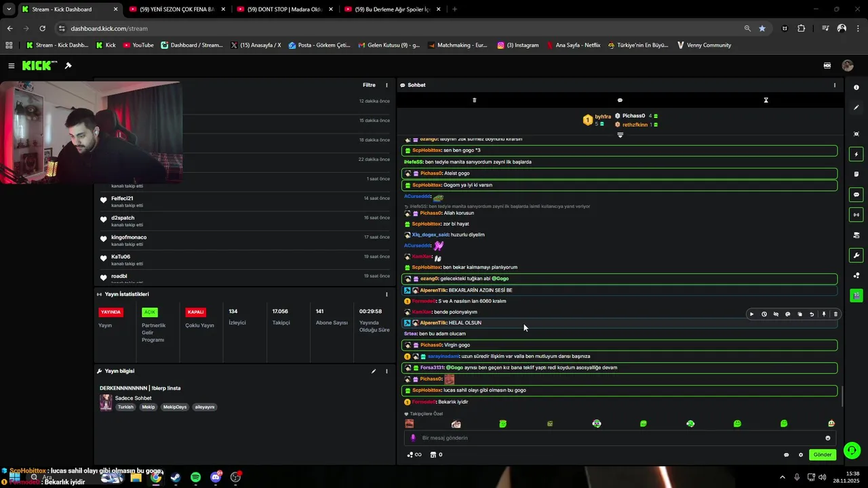Image resolution: width=868 pixels, height=488 pixels.
Task: Click the YAYINDA live status badge
Action: click(111, 312)
